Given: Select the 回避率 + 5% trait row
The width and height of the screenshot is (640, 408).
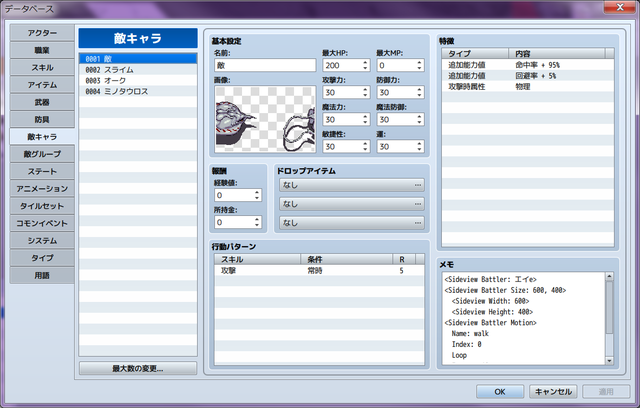Looking at the screenshot, I should click(x=527, y=75).
